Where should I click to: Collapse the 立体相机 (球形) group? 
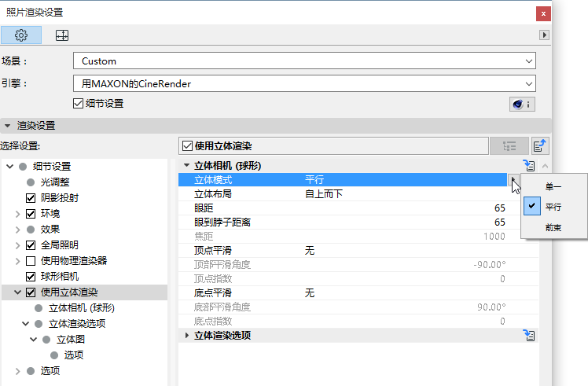[186, 165]
